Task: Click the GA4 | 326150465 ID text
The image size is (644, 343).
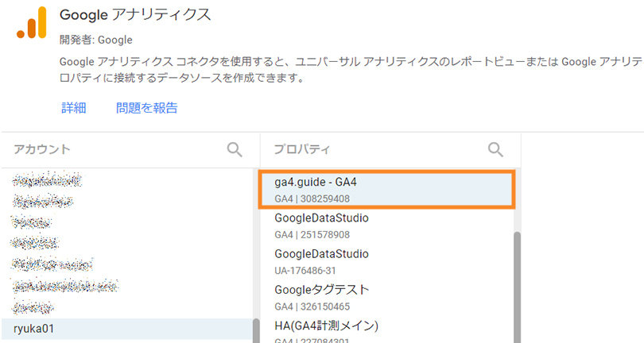Action: pyautogui.click(x=312, y=307)
